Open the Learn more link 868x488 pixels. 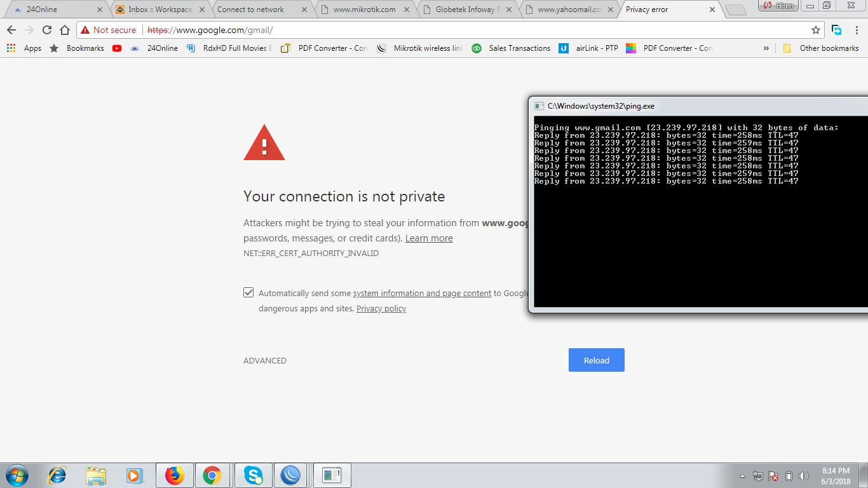429,238
